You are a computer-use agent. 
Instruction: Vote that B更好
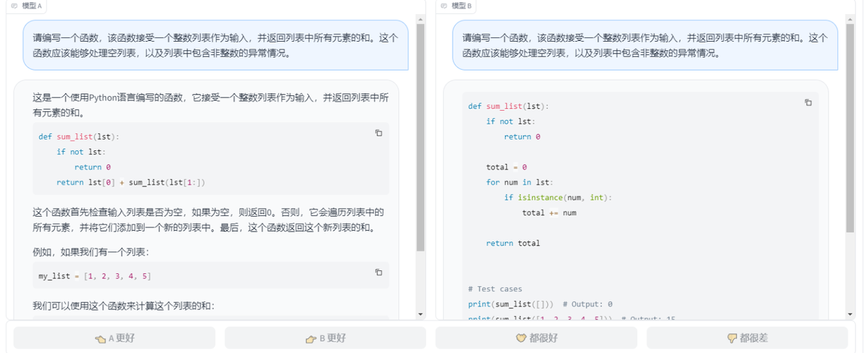[x=325, y=338]
